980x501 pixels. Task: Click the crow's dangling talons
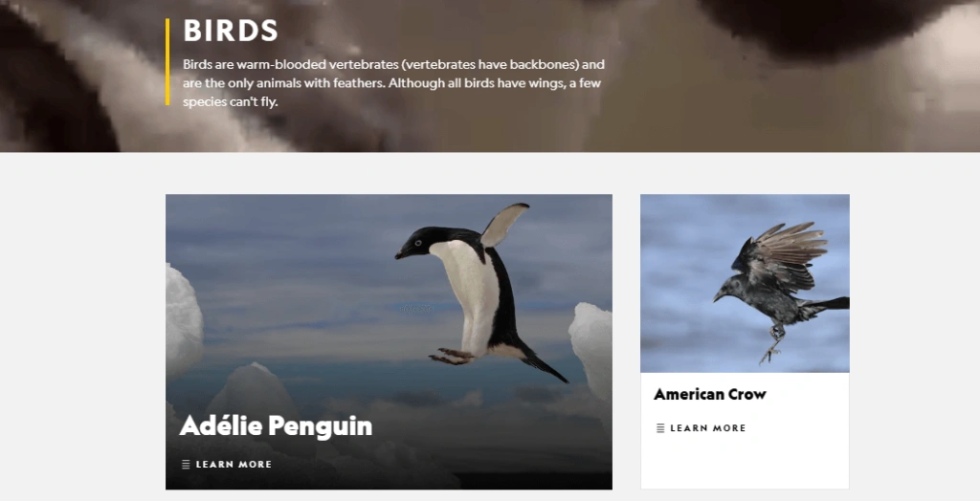tap(771, 345)
